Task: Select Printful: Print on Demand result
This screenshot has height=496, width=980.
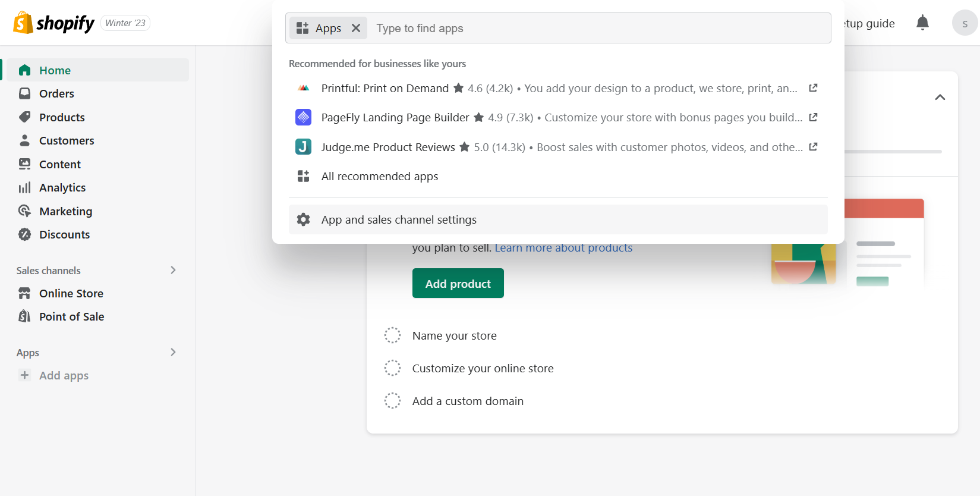Action: pos(558,88)
